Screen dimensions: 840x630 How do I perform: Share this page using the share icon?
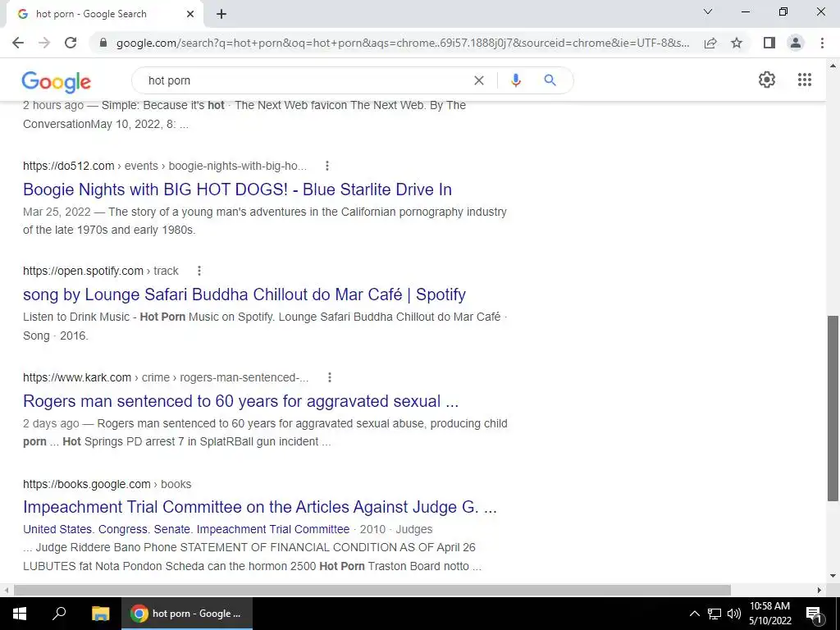click(x=710, y=43)
